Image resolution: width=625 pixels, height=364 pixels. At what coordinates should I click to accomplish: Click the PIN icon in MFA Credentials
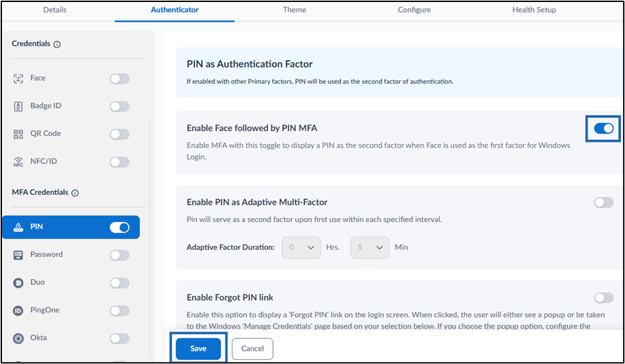(18, 227)
